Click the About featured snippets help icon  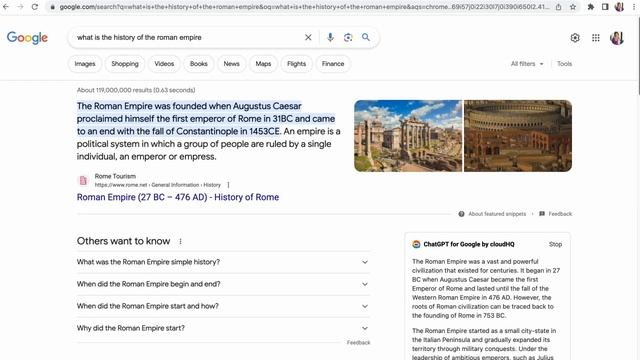click(461, 214)
